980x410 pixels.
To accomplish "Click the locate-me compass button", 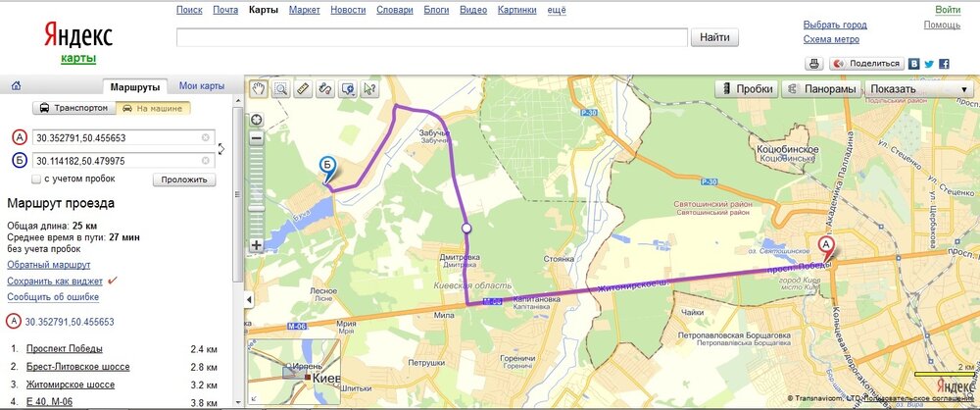I will tap(256, 120).
